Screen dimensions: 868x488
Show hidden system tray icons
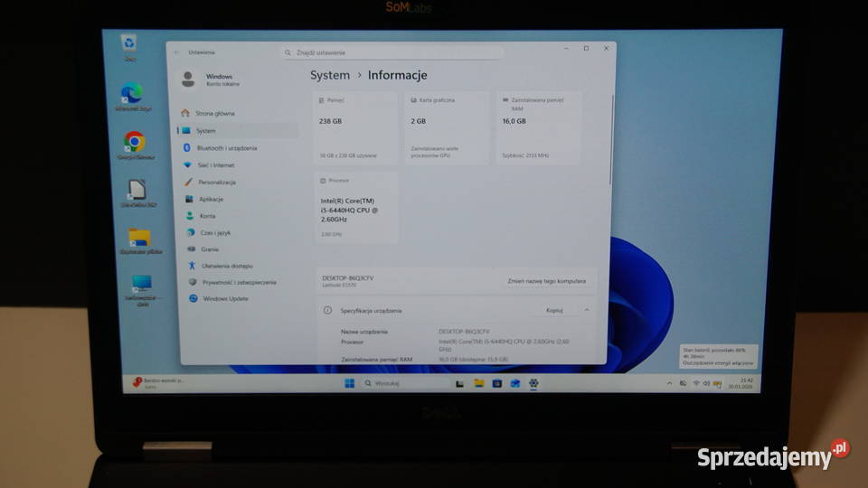669,383
